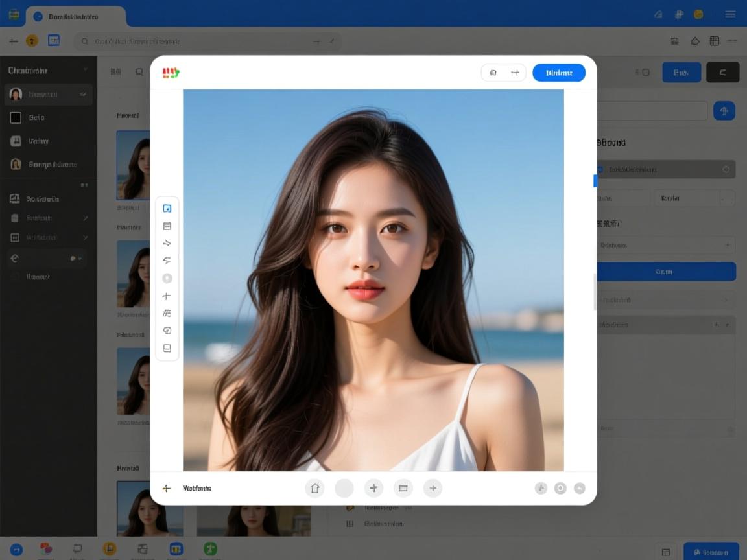Screen dimensions: 747x560
Task: Click the blue upload arrow button
Action: (x=724, y=110)
